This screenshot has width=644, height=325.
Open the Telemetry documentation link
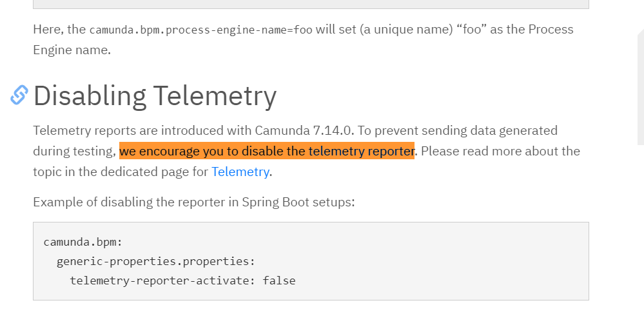click(240, 172)
